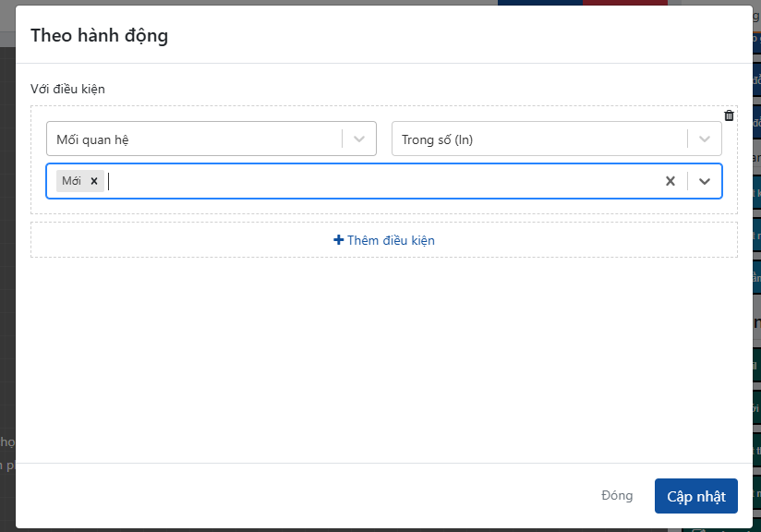Delete the condition with trash icon
This screenshot has width=761, height=532.
pos(729,115)
